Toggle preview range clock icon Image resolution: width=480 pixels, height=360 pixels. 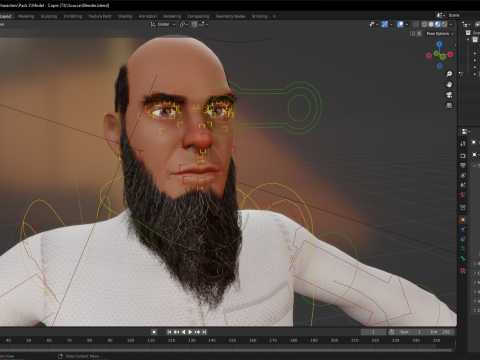point(391,332)
